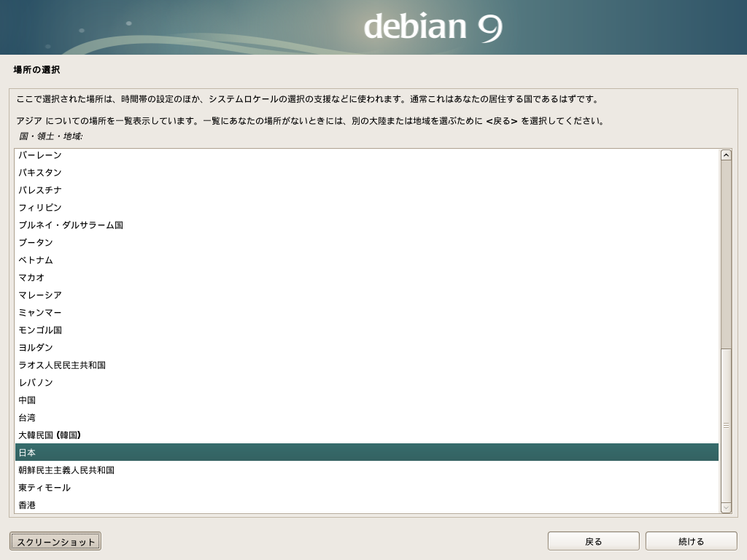This screenshot has height=560, width=747.
Task: Pick ラオス人民民主共和国 from the list
Action: 366,365
